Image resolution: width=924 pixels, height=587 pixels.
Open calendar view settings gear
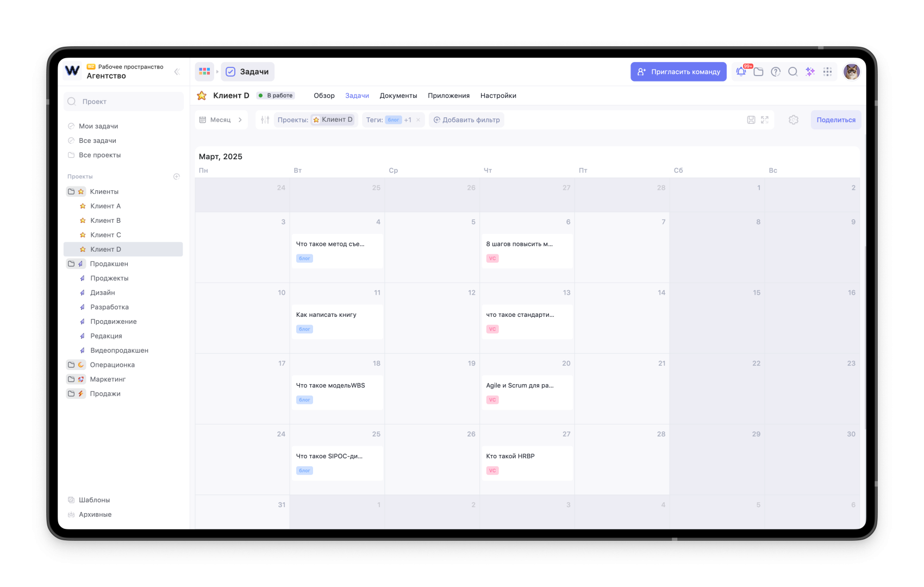[793, 120]
